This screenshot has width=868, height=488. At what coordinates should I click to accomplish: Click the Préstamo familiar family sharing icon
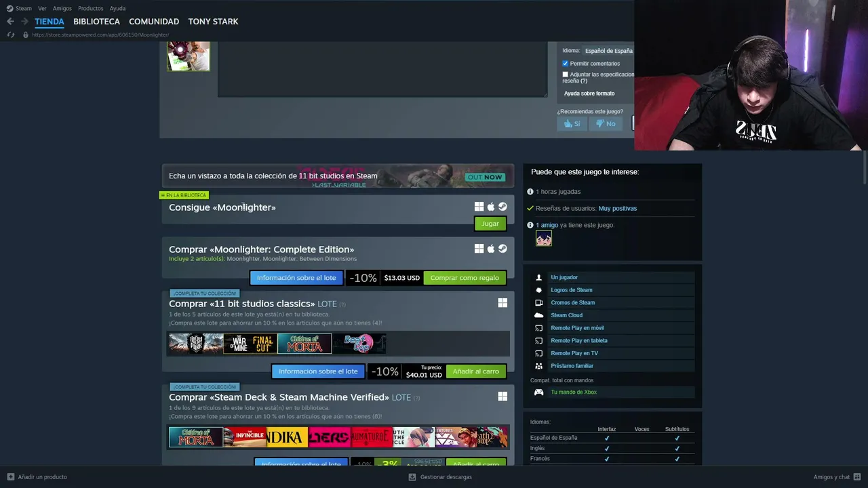click(539, 366)
